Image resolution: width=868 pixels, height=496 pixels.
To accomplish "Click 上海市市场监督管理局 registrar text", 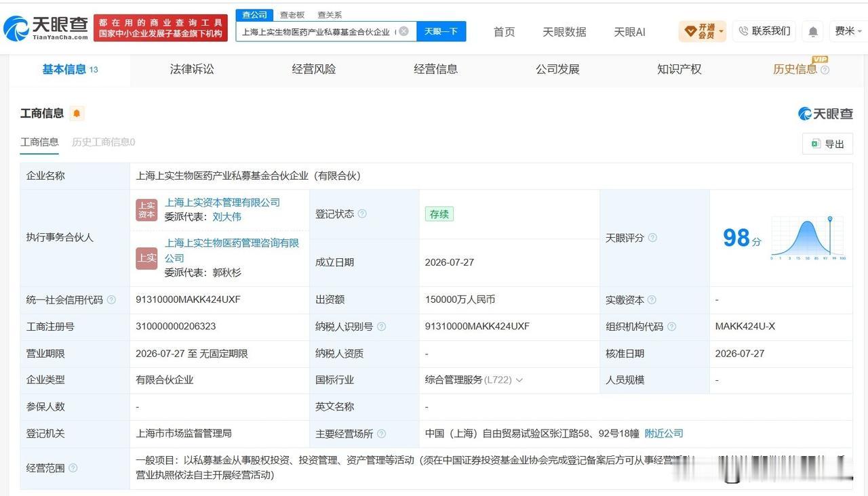I will click(x=184, y=434).
